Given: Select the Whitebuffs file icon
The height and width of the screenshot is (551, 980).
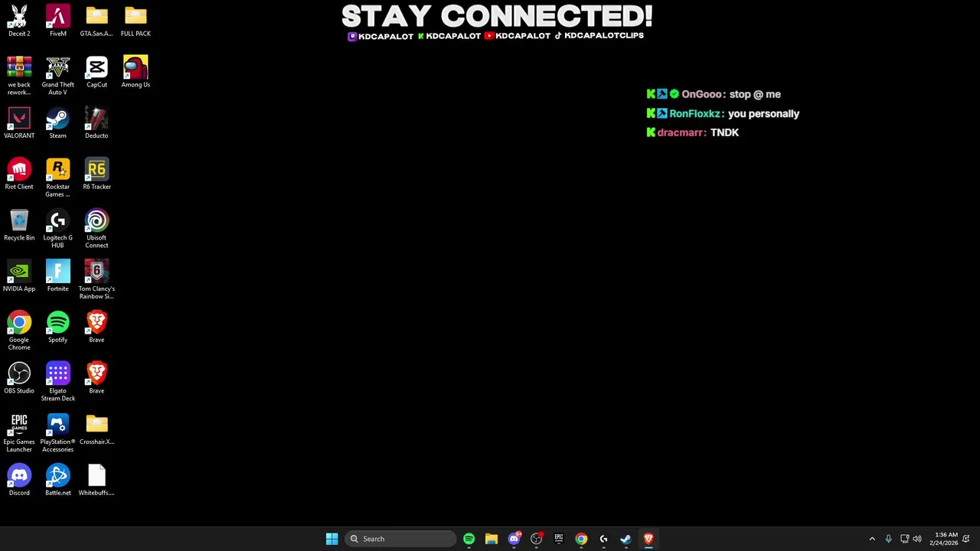Looking at the screenshot, I should (x=96, y=480).
